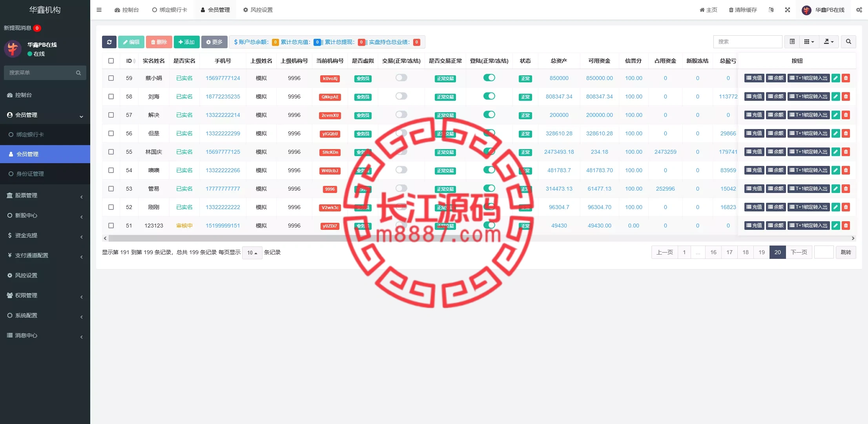The image size is (868, 424).
Task: Click the language switch icon in header
Action: point(771,10)
